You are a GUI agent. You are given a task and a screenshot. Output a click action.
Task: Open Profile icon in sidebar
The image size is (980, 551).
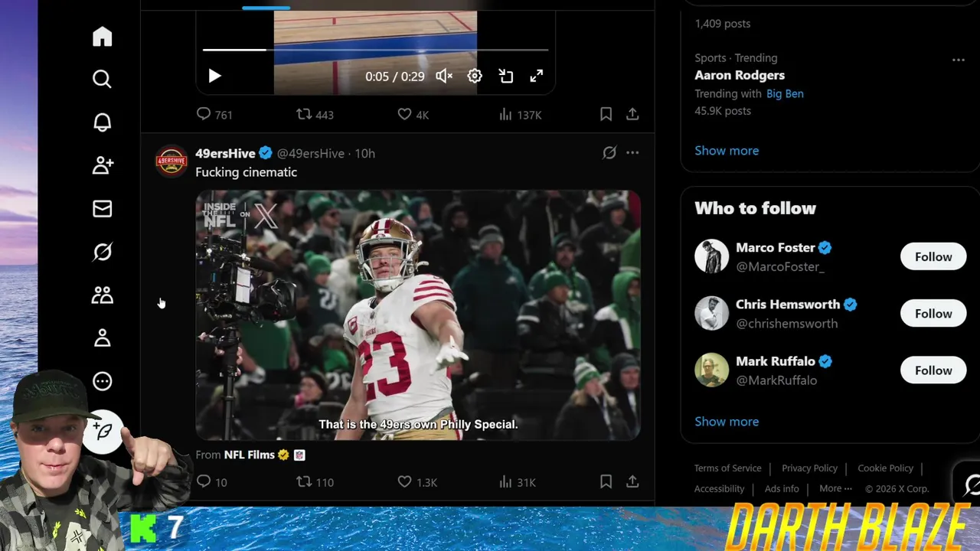102,337
